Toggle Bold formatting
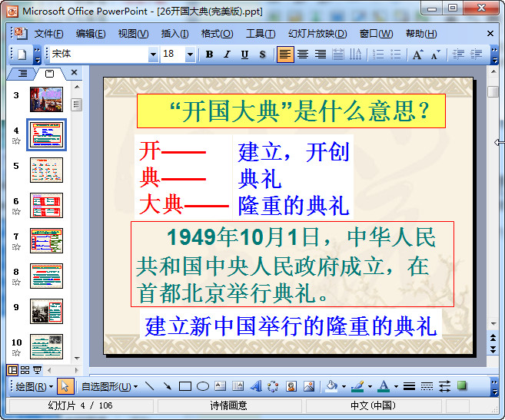 click(x=209, y=54)
